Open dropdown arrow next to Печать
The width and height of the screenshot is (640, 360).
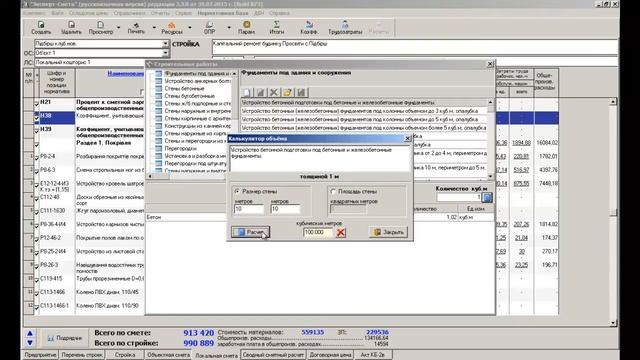(x=154, y=28)
